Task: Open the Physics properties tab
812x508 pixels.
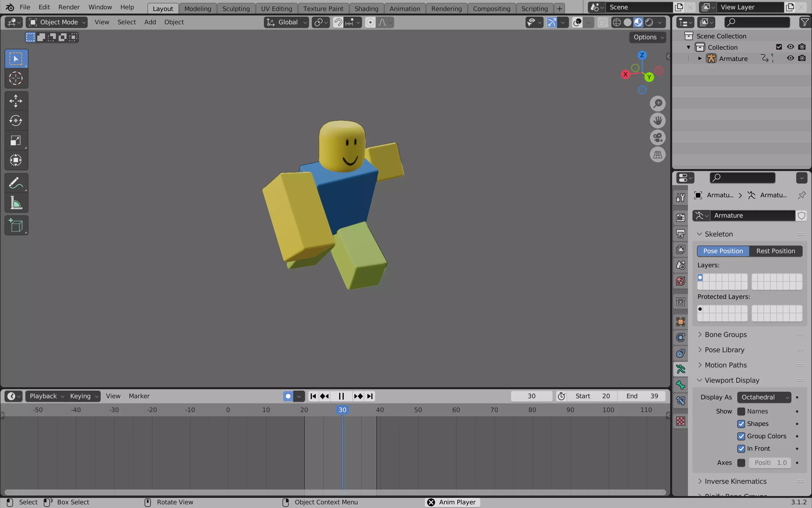Action: 680,337
